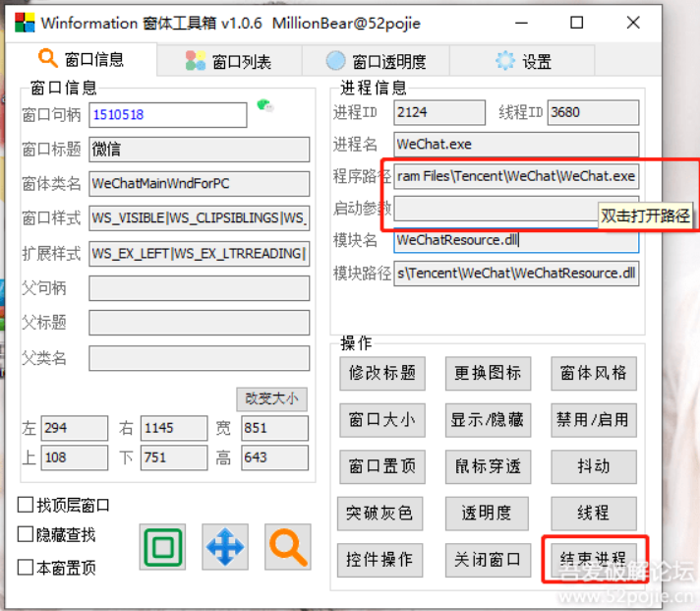This screenshot has width=700, height=611.
Task: Click the green frame window-capture icon
Action: click(162, 547)
